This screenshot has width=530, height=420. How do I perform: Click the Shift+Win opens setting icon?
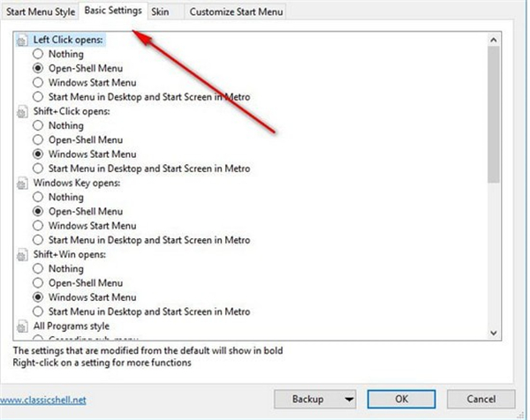(24, 255)
